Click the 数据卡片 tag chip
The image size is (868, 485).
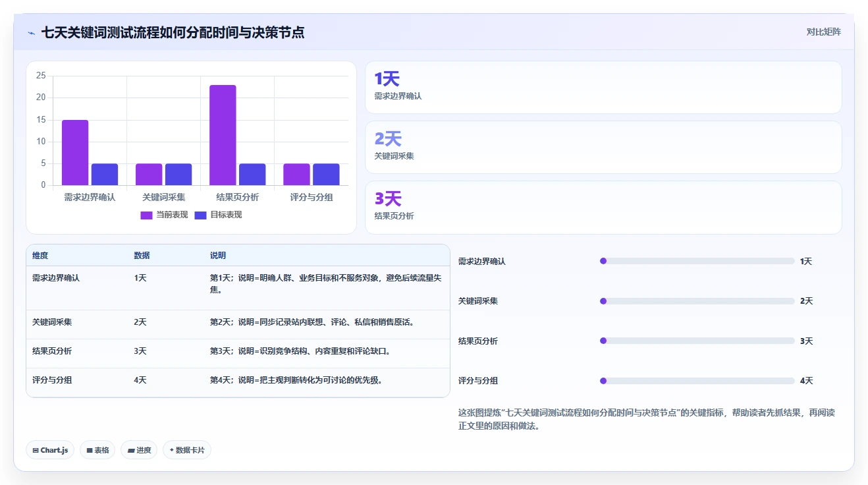coord(187,450)
